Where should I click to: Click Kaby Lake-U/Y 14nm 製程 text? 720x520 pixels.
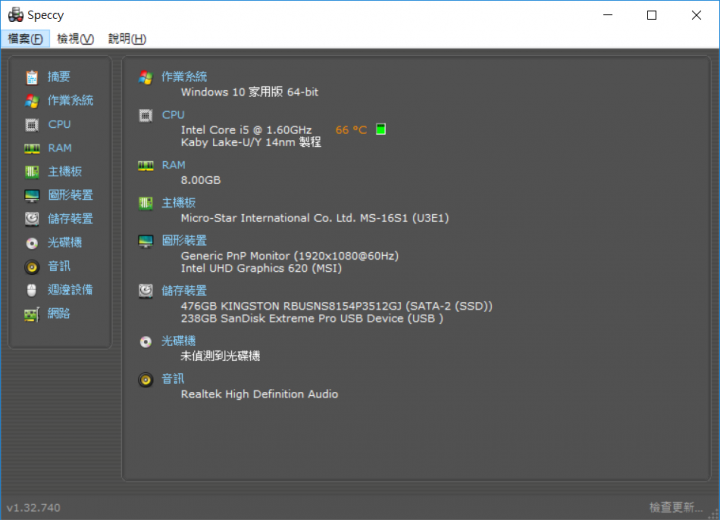point(251,142)
